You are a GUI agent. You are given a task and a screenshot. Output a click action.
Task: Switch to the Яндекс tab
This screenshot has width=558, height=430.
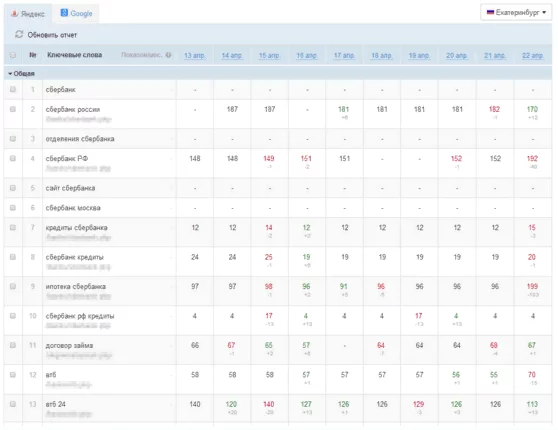[28, 14]
